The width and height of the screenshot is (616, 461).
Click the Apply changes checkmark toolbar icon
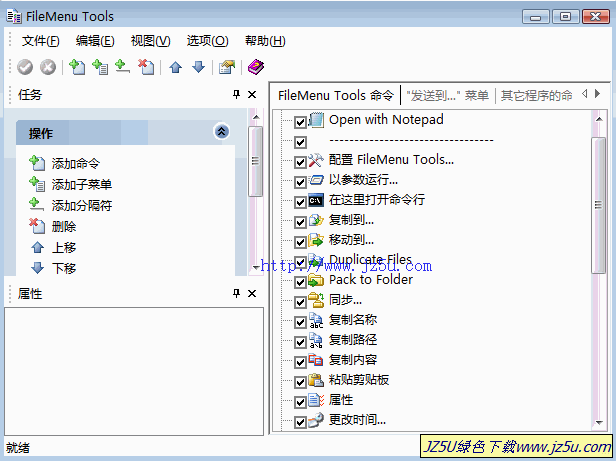pos(25,67)
